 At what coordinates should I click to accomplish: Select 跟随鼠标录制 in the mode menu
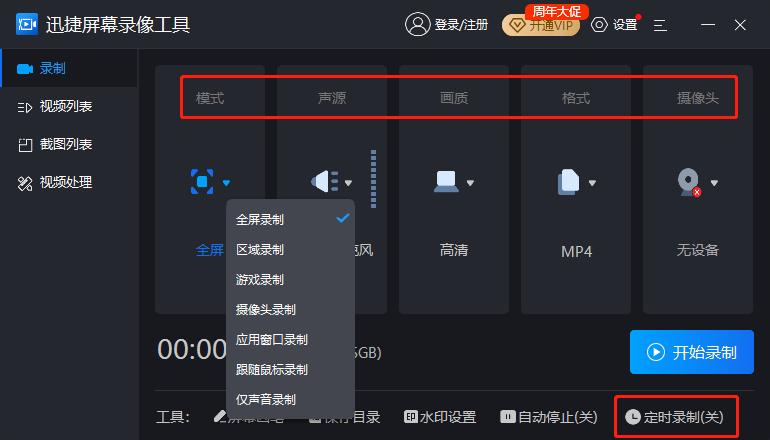[290, 369]
